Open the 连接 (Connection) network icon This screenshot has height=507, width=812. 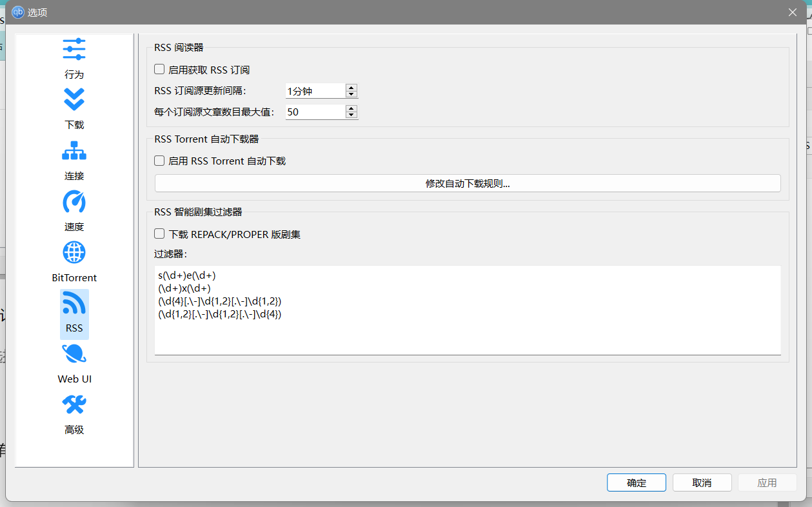pyautogui.click(x=74, y=151)
